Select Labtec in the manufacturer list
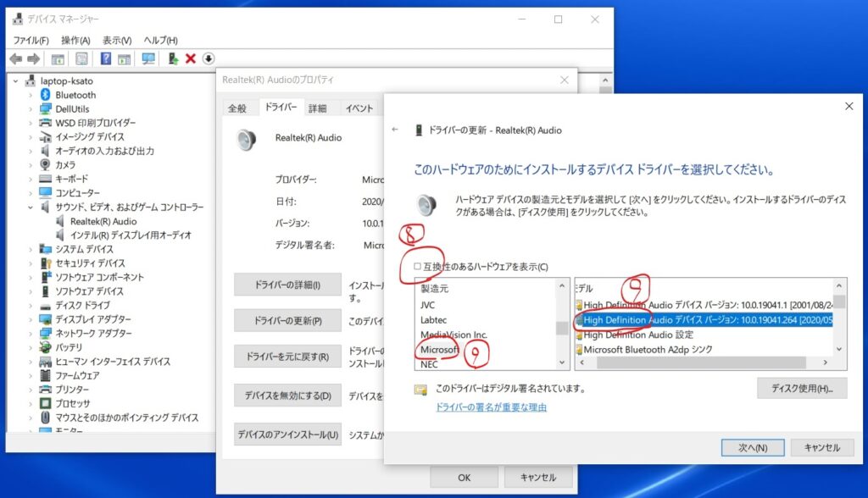This screenshot has height=498, width=868. click(433, 320)
